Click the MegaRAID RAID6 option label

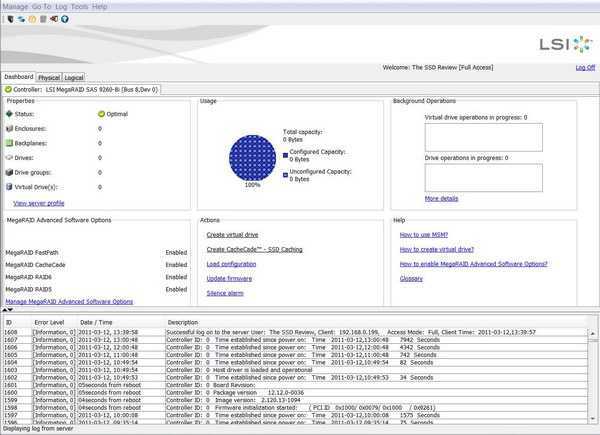[x=28, y=277]
